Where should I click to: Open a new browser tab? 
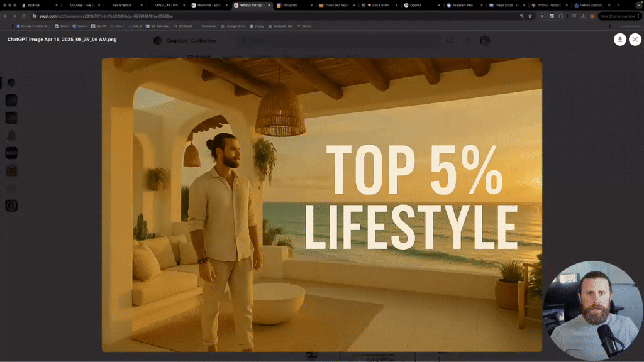618,5
